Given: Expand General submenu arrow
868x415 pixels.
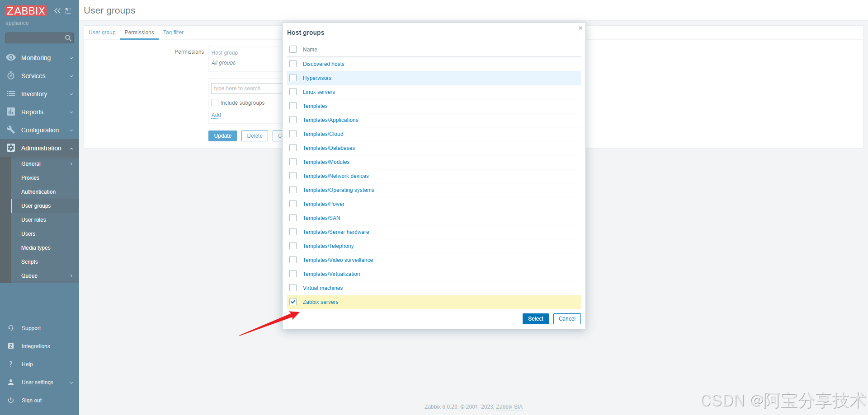Looking at the screenshot, I should coord(71,164).
